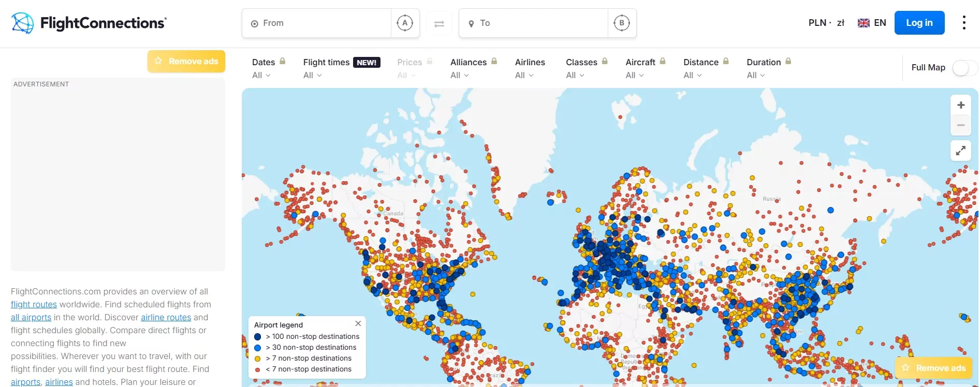Close the Airport legend panel
This screenshot has height=387, width=980.
[358, 323]
